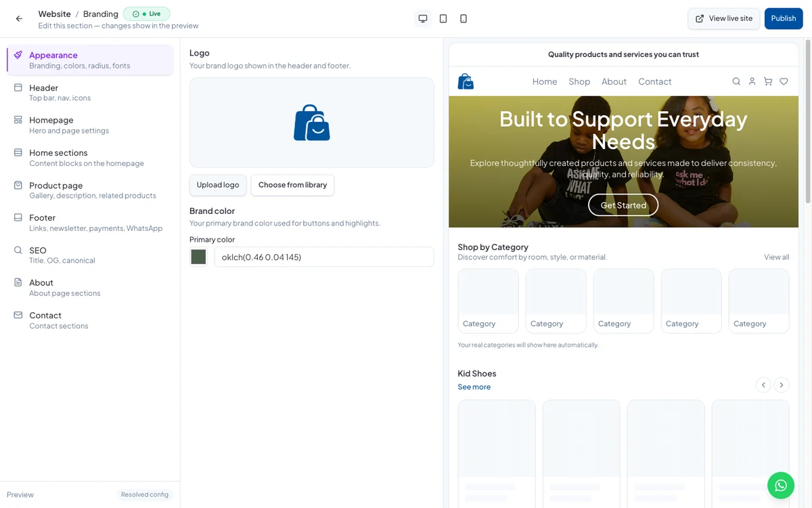Click the preview pane vertical scrollbar

[x=807, y=121]
